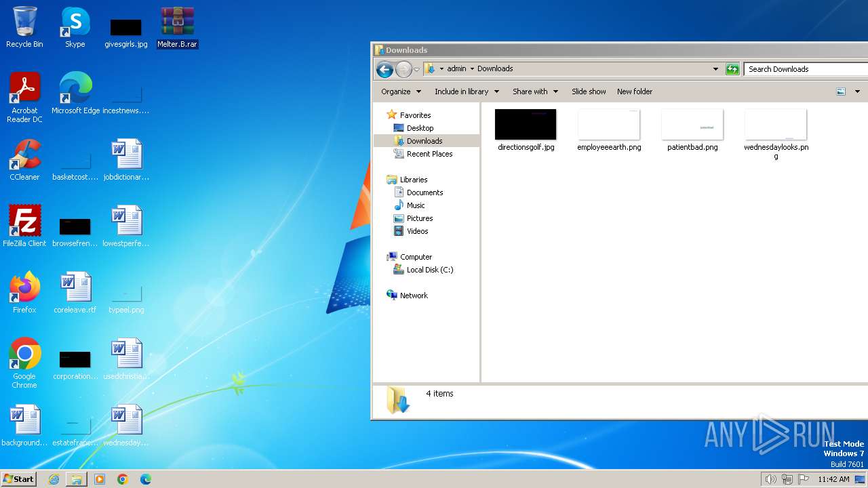Image resolution: width=868 pixels, height=488 pixels.
Task: Launch FileZilla Client from desktop
Action: (x=24, y=226)
